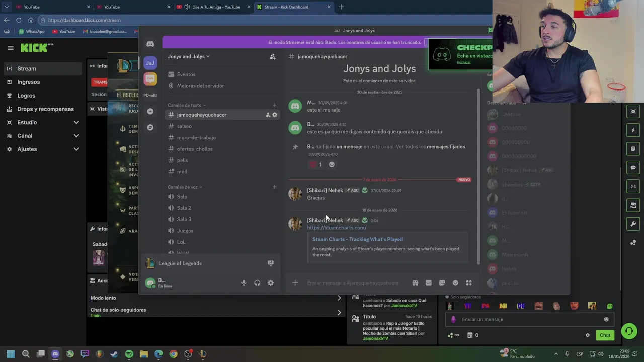The image size is (644, 362).
Task: Open the Modo lento setting arrow
Action: pos(339,298)
